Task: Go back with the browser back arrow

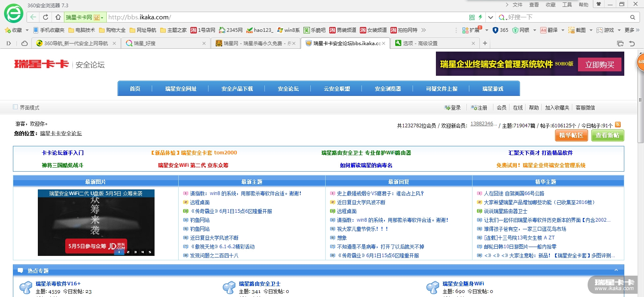Action: point(33,17)
